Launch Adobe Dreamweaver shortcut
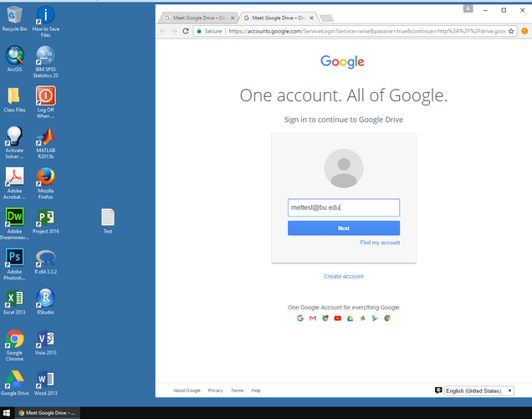Image resolution: width=532 pixels, height=419 pixels. point(14,223)
